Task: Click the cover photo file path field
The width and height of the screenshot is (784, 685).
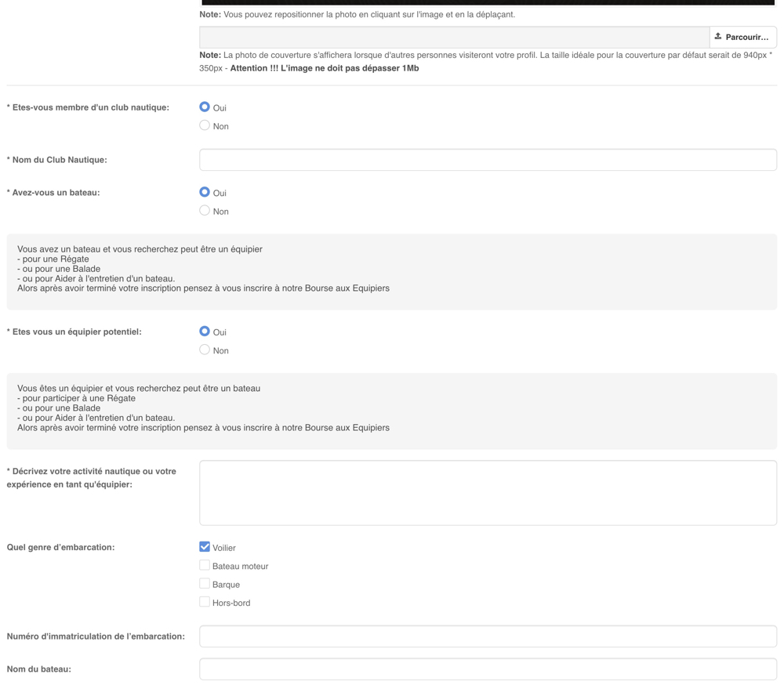Action: 454,37
